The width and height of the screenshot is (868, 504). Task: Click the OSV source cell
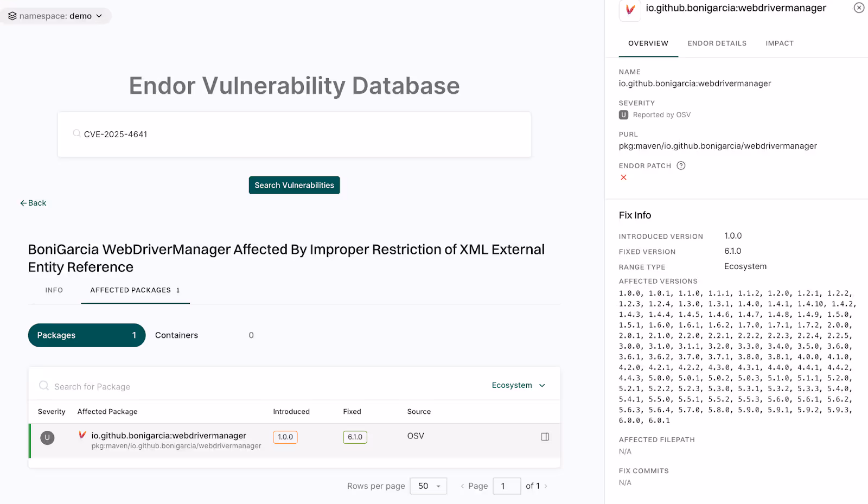[x=416, y=436]
